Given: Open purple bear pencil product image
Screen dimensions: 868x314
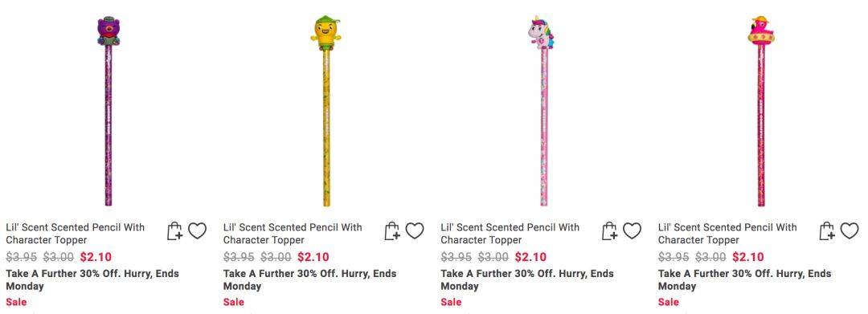Looking at the screenshot, I should point(108,112).
